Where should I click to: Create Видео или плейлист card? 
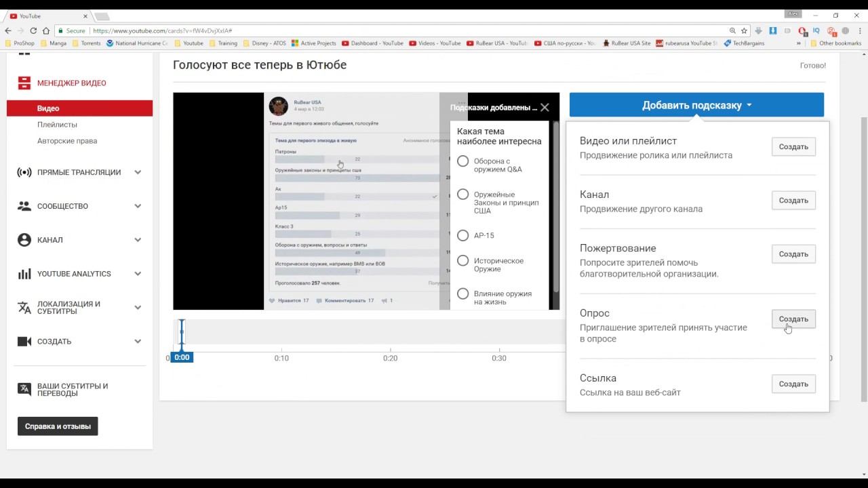coord(793,146)
